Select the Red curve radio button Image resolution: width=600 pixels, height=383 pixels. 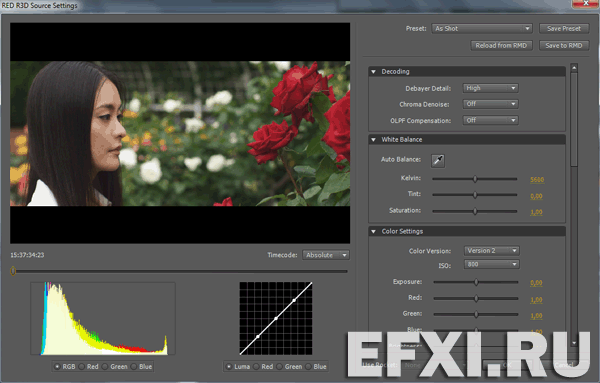tap(256, 367)
